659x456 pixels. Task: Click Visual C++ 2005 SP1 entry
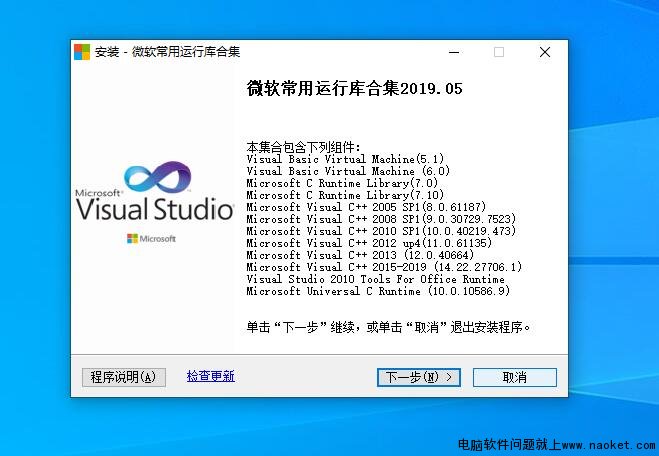click(366, 207)
